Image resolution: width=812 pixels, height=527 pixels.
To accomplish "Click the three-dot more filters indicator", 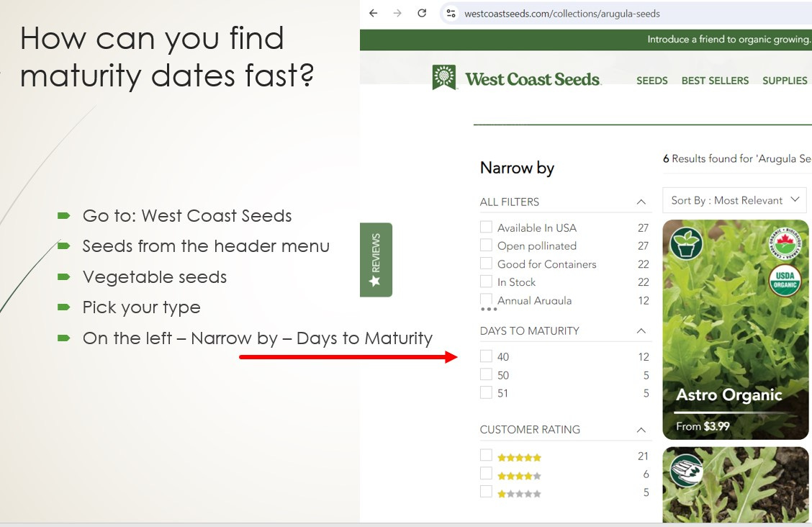I will 489,309.
